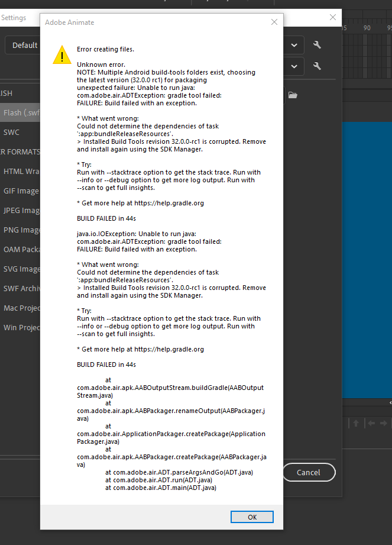This screenshot has height=545, width=392.
Task: Click the left arrow icon below stage
Action: [371, 423]
